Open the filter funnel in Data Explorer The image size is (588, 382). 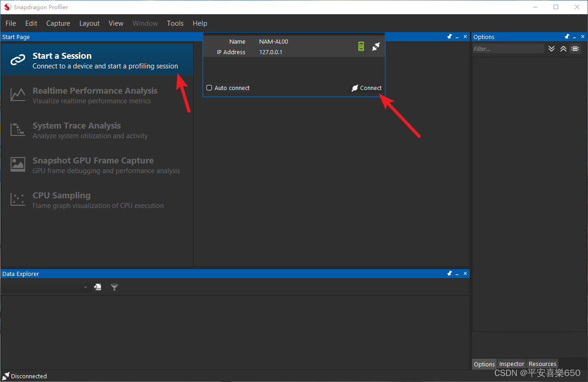tap(114, 287)
